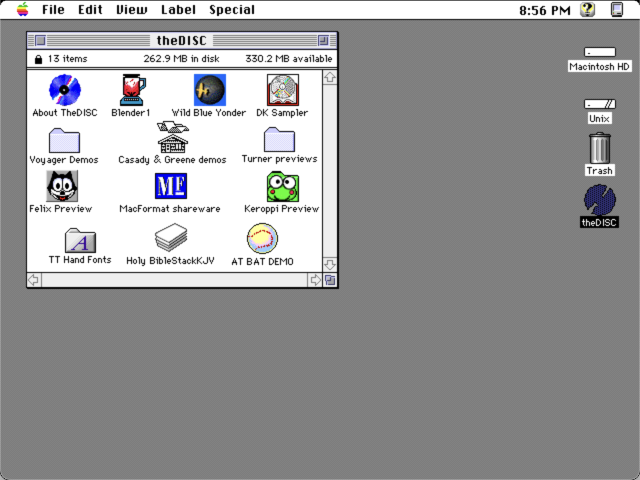Select the AT BAT DEMO baseball icon

point(262,238)
